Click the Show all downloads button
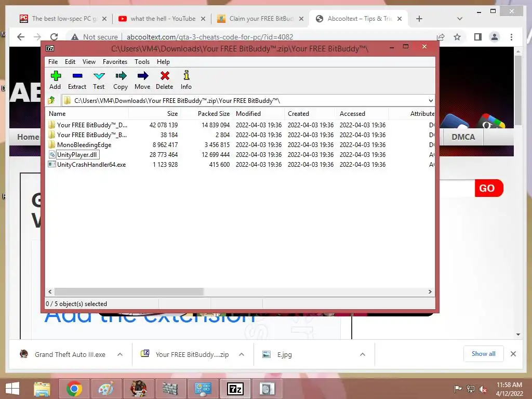This screenshot has height=399, width=532. tap(484, 354)
